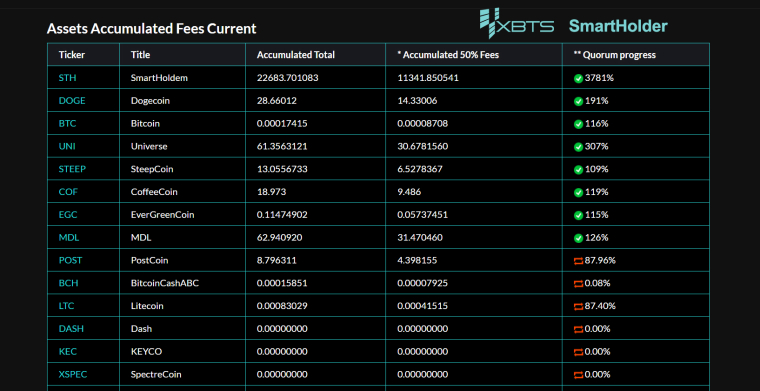Click the 4.398155 PostCoin fees value
The height and width of the screenshot is (391, 760).
pos(417,260)
